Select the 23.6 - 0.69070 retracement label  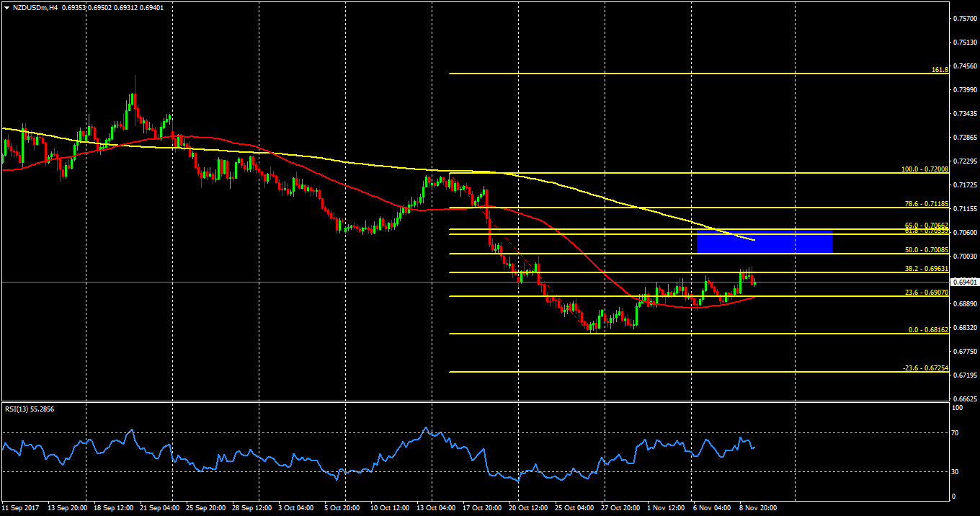click(926, 292)
